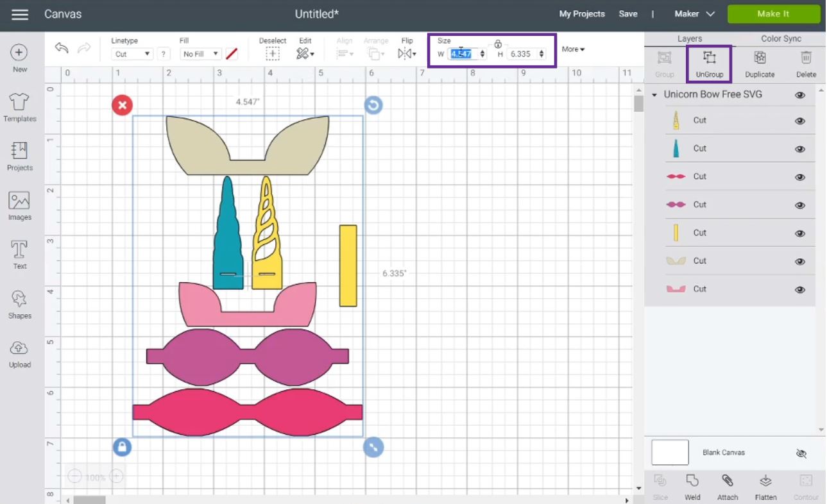This screenshot has width=827, height=504.
Task: Click the Group layers icon
Action: 665,64
